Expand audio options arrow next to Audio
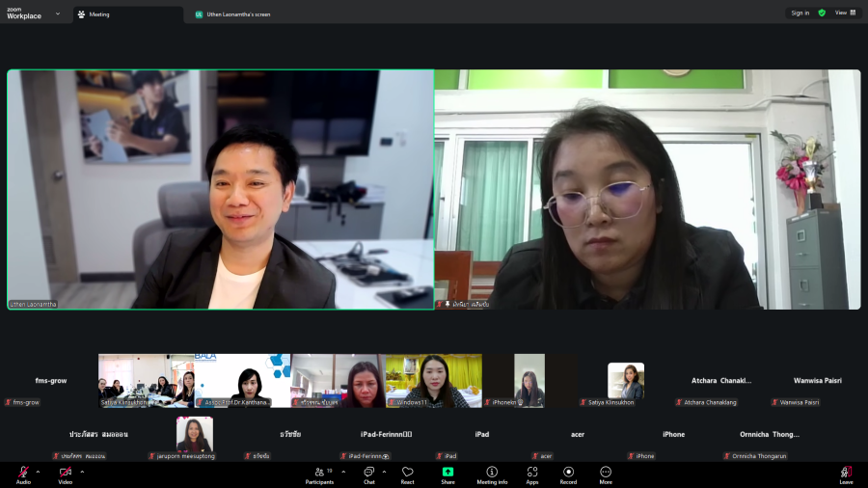The image size is (868, 488). [x=39, y=472]
